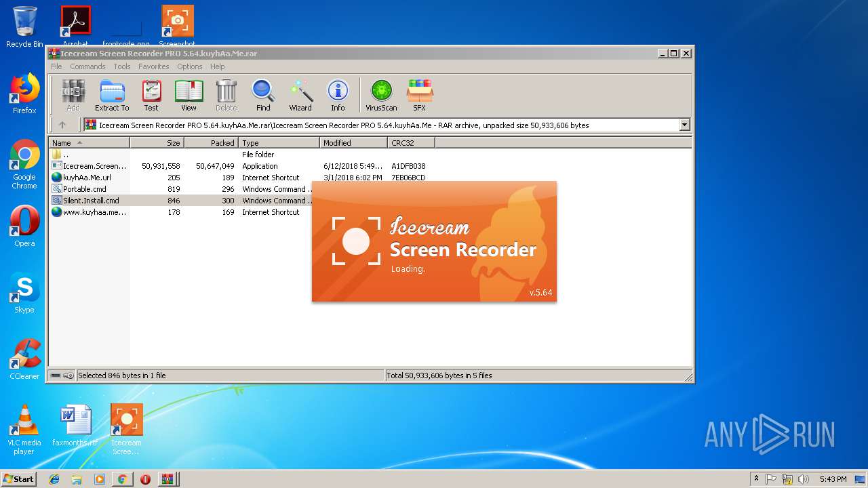Viewport: 868px width, 488px height.
Task: Open Internet Explorer from taskbar
Action: click(x=54, y=479)
